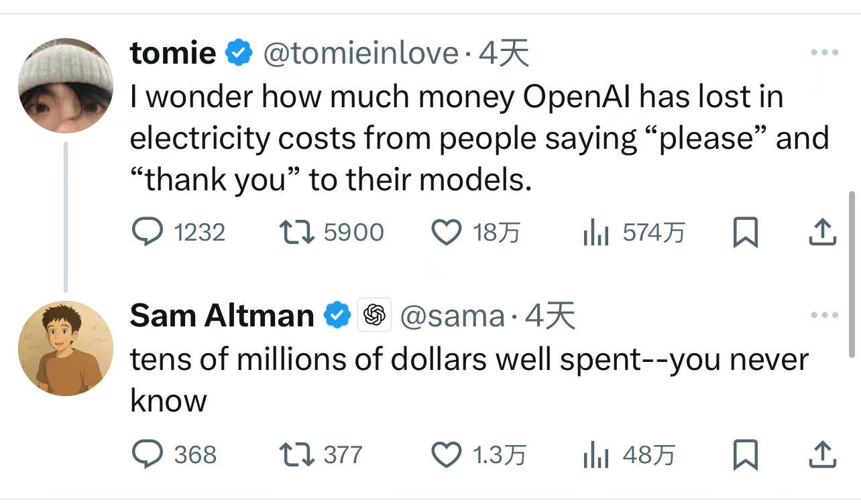The image size is (861, 504).
Task: Share Sam Altman's reply with upload icon
Action: (822, 454)
